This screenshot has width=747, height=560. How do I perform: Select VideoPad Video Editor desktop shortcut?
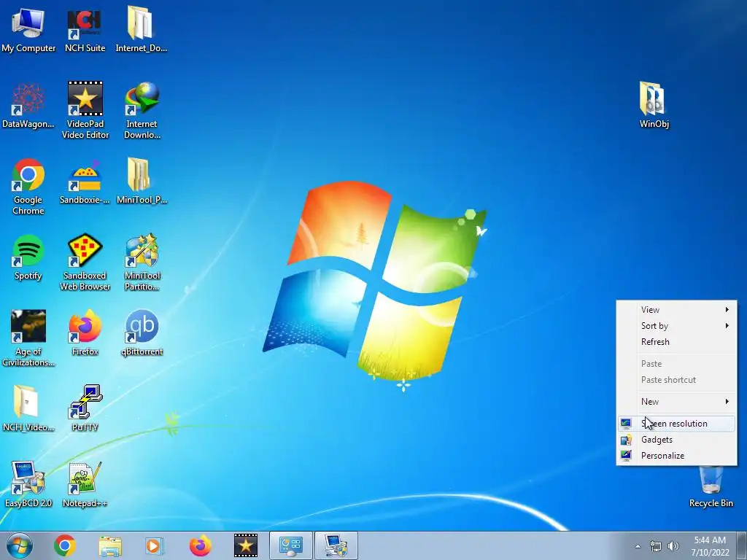coord(85,111)
